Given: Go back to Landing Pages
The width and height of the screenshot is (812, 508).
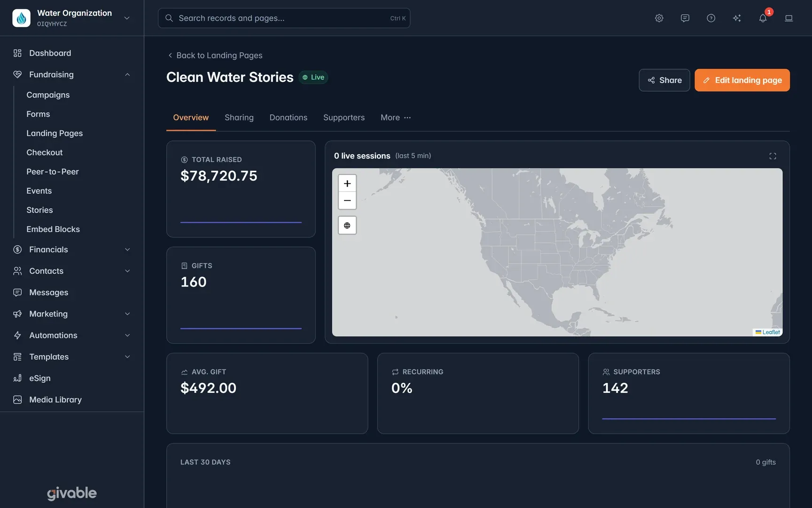Looking at the screenshot, I should [x=215, y=56].
